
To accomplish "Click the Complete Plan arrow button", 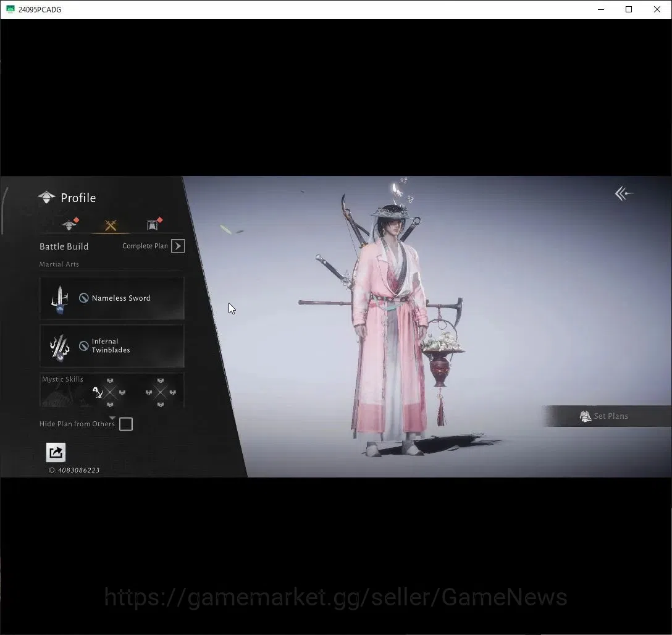I will [x=178, y=246].
